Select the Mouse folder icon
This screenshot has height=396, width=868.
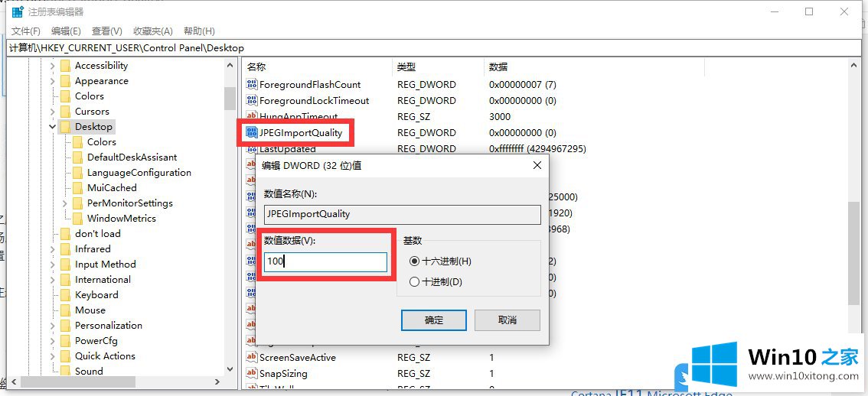click(65, 310)
